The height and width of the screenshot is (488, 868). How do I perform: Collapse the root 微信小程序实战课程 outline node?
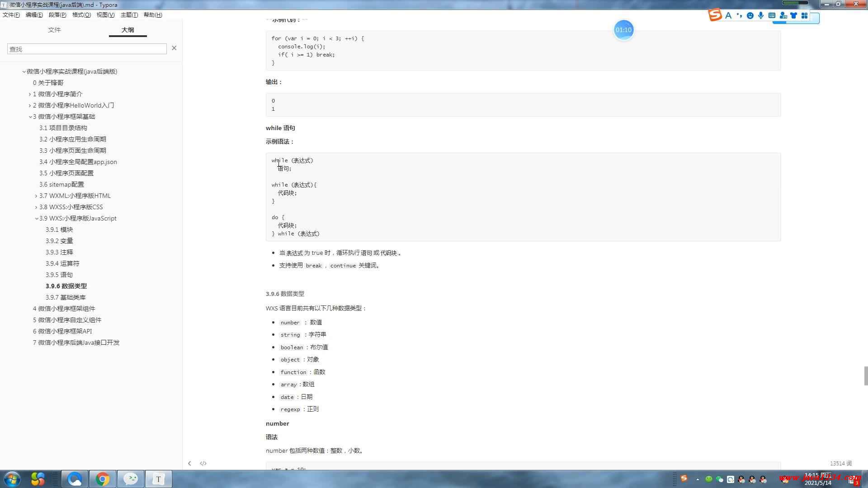coord(24,71)
